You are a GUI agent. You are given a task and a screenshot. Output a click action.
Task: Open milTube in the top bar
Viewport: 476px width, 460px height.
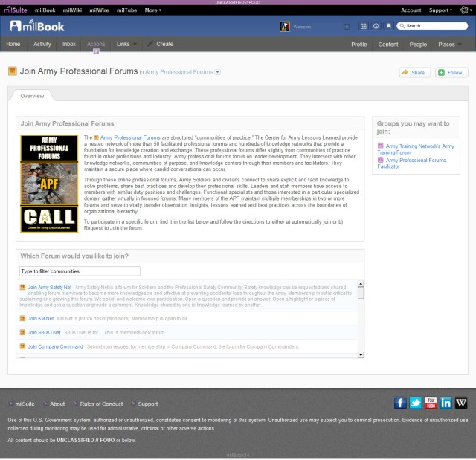pos(126,10)
